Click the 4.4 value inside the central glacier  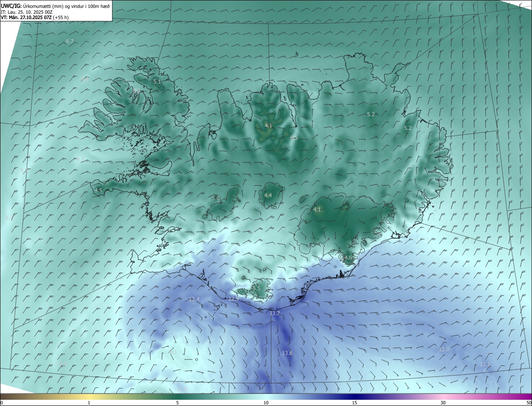268,195
